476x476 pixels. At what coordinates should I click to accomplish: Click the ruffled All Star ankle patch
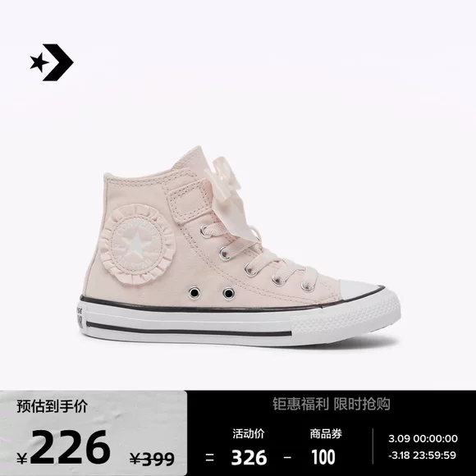click(137, 244)
